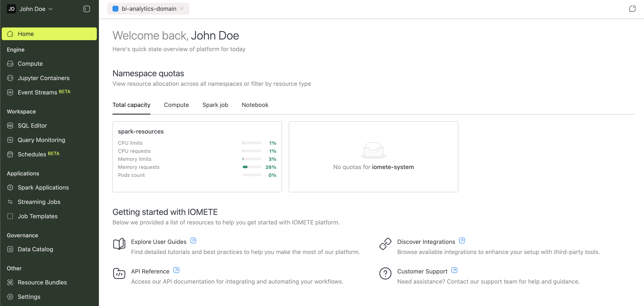Open the Data Catalog
The image size is (644, 306).
point(35,249)
